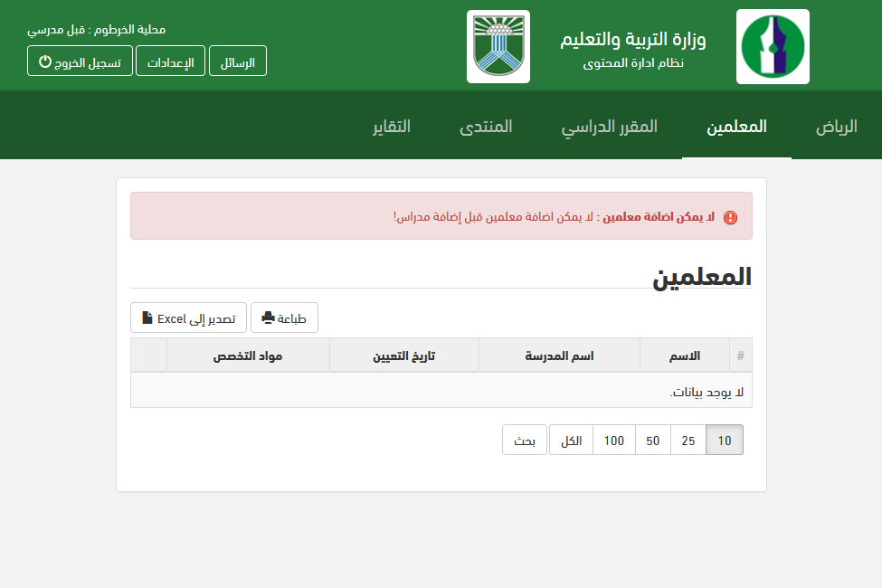Viewport: 882px width, 588px height.
Task: Open the الرسائل messages button
Action: [238, 61]
